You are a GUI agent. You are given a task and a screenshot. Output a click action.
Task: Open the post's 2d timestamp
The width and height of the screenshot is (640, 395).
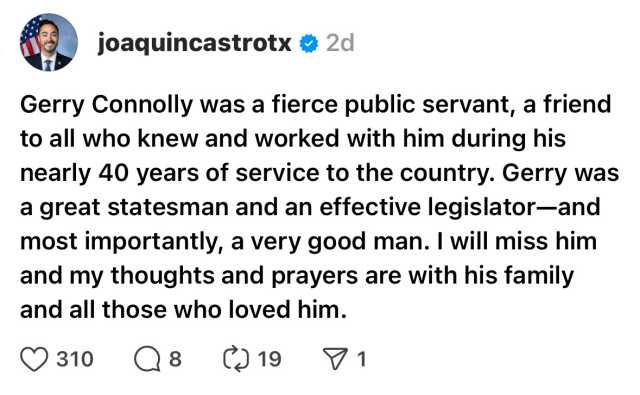point(340,43)
